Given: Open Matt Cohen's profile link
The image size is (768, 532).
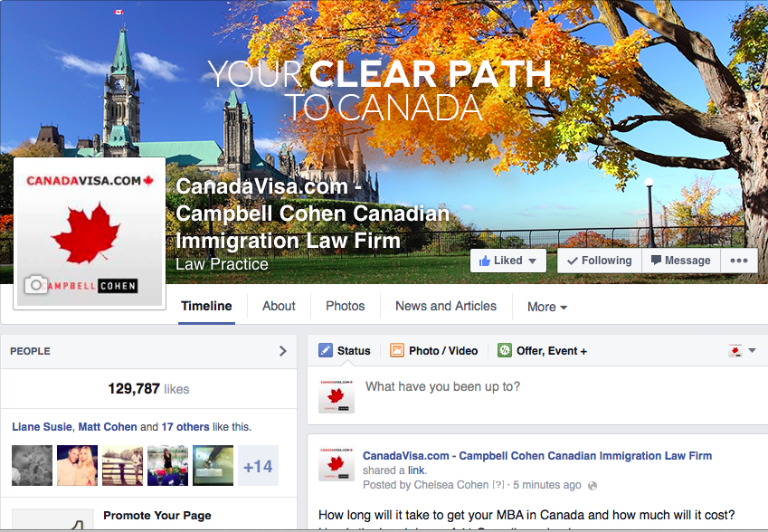Looking at the screenshot, I should pyautogui.click(x=108, y=427).
